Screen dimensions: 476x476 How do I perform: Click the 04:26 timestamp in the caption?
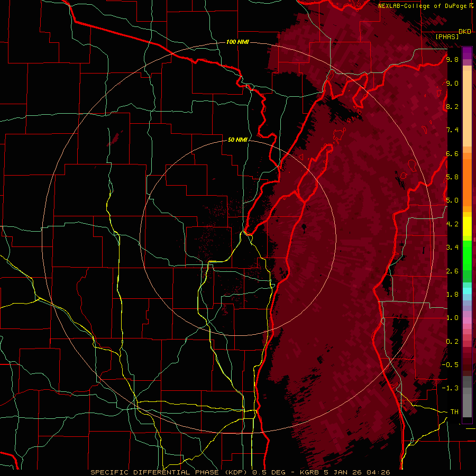click(378, 472)
